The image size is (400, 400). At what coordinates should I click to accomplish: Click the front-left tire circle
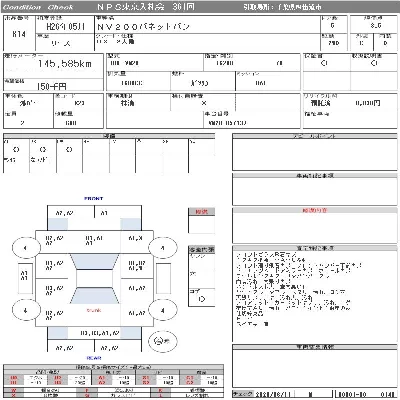(26, 248)
